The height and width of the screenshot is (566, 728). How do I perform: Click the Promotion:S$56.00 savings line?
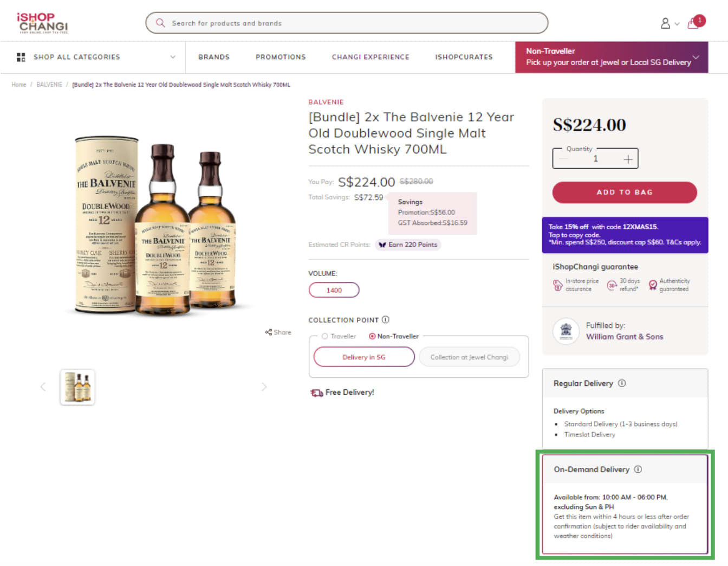coord(426,213)
